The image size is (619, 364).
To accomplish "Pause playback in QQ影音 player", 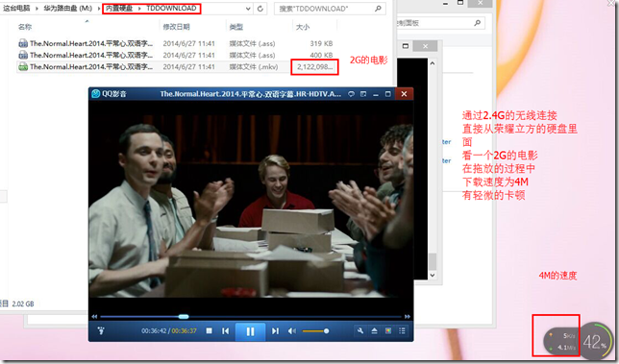I will 250,331.
